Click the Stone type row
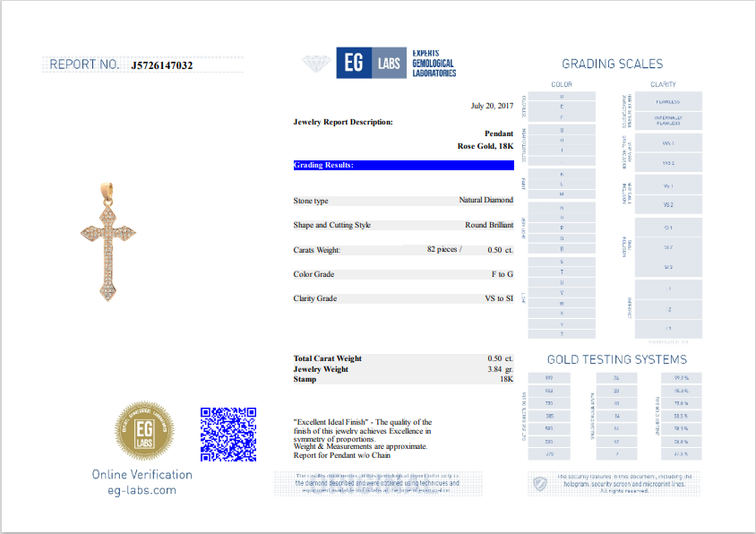Viewport: 756px width, 534px height. coord(403,201)
